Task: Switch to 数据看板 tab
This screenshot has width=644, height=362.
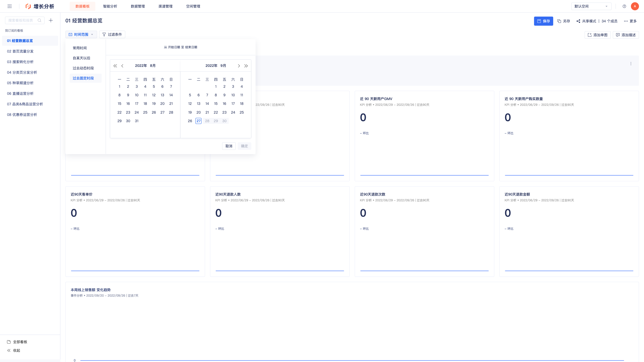Action: [83, 6]
